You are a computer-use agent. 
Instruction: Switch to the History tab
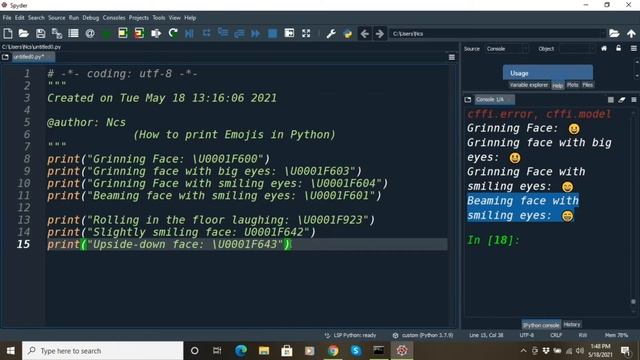click(572, 324)
